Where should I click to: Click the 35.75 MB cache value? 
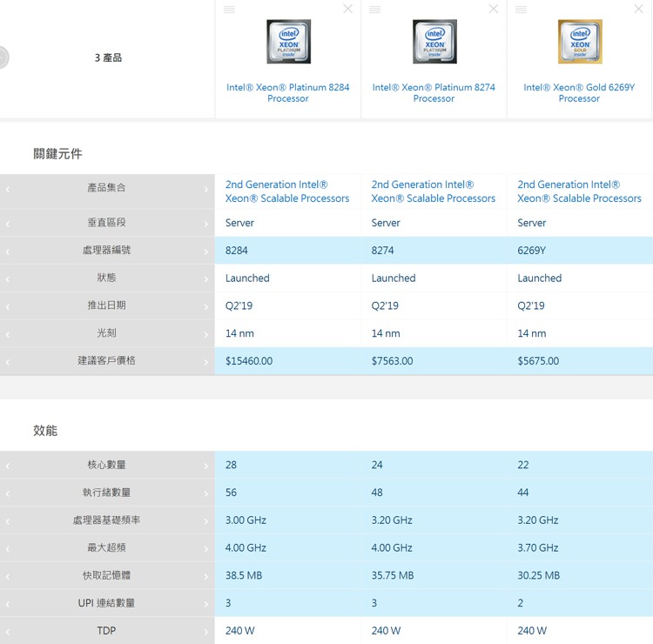[x=393, y=575]
